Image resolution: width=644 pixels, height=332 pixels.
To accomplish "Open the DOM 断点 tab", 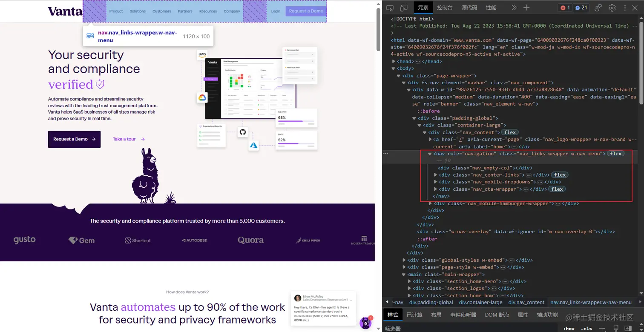I will coord(497,315).
